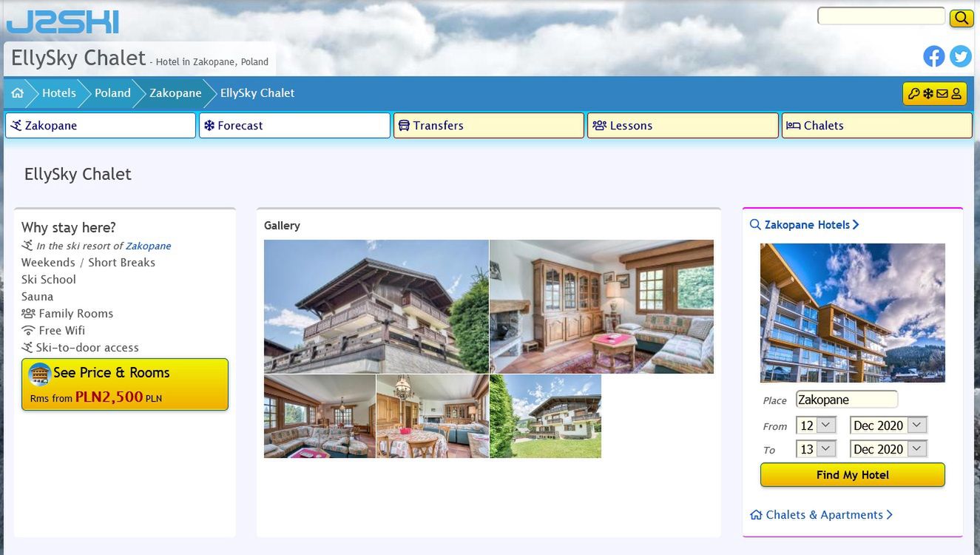Open the To month dropdown

click(x=888, y=449)
